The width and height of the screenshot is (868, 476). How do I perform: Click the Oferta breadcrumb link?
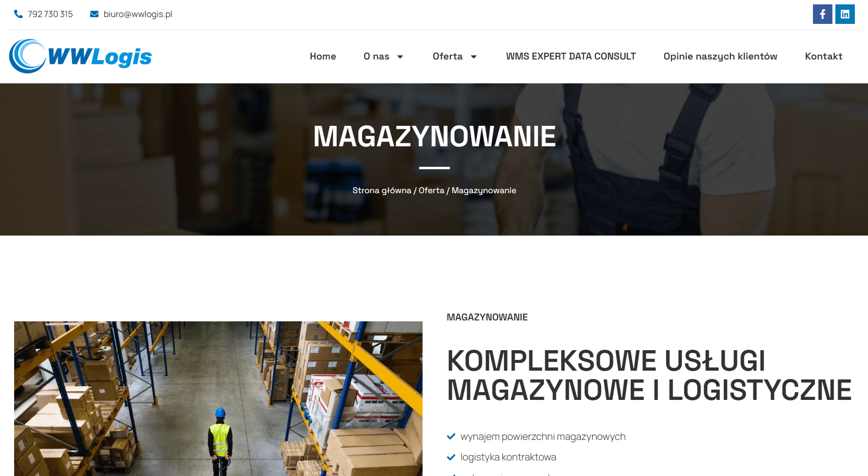(431, 190)
